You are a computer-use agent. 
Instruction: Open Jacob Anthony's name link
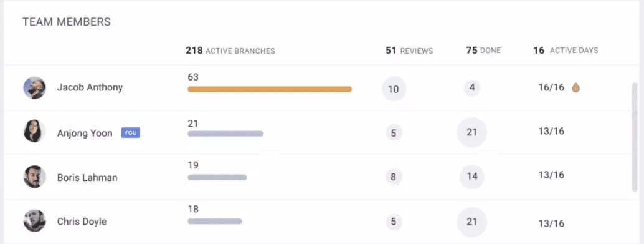90,87
